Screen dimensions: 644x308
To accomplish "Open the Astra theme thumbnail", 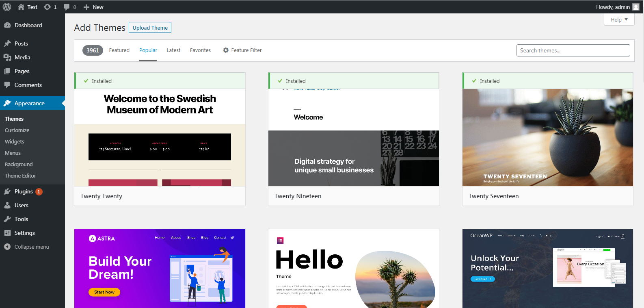I will 160,269.
